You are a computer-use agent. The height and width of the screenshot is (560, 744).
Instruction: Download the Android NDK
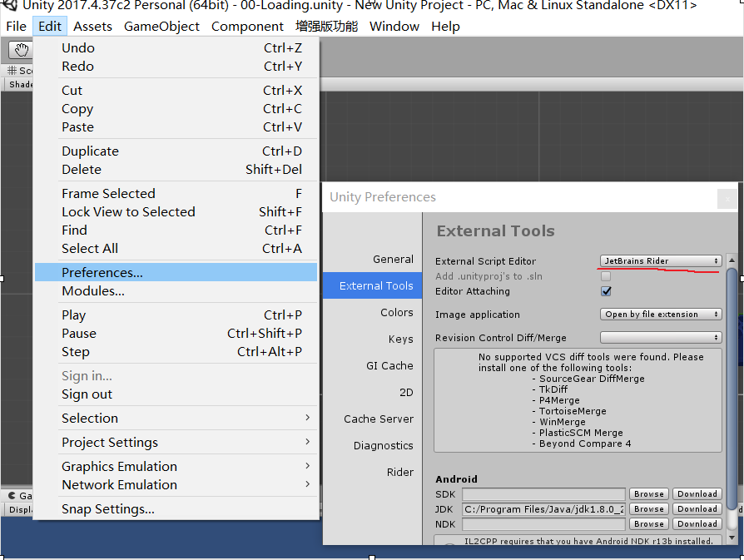[697, 524]
